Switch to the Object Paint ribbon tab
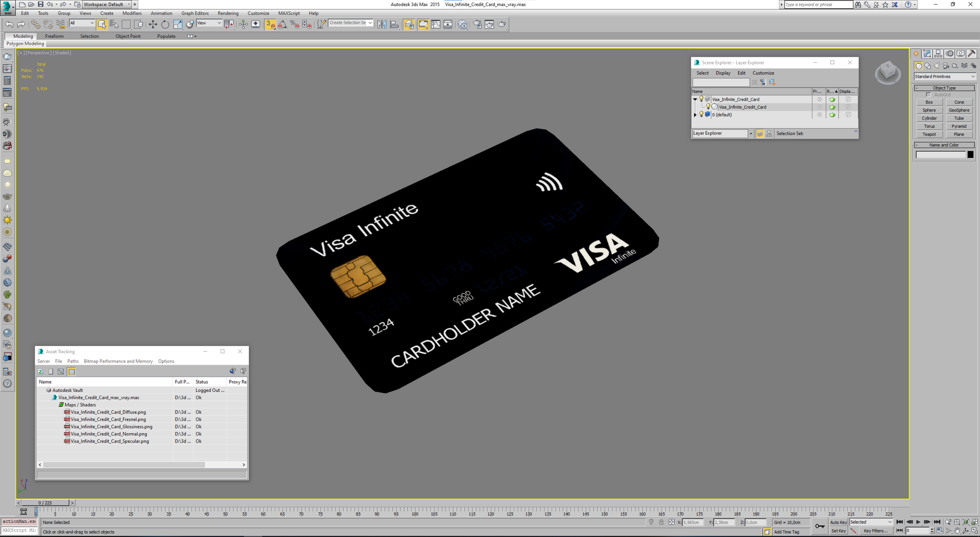 point(128,36)
